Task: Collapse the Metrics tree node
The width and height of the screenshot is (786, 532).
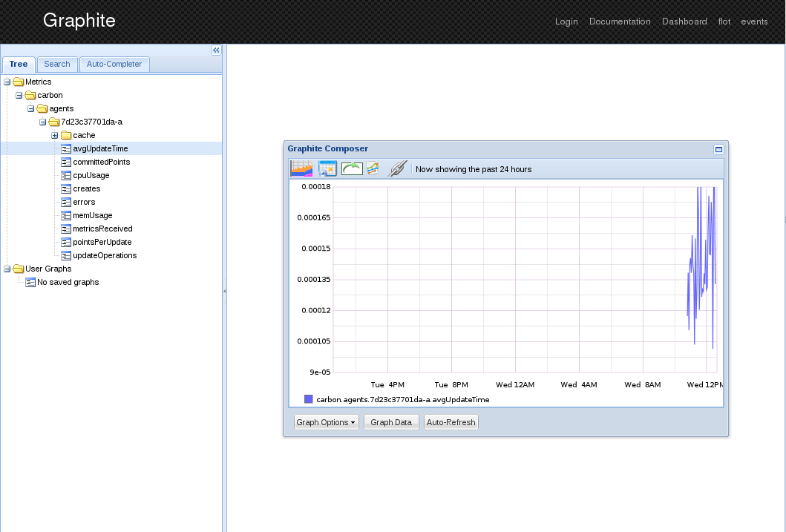Action: tap(7, 82)
